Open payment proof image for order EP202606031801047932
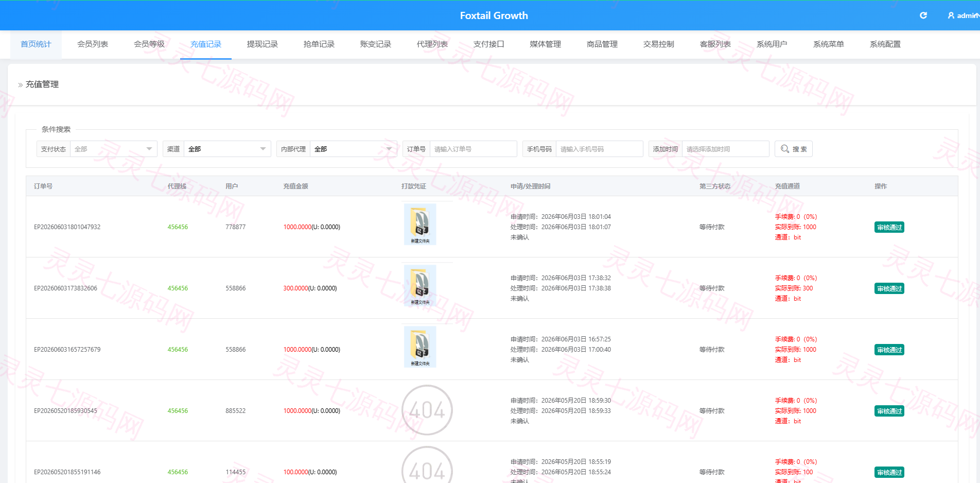This screenshot has height=483, width=980. click(420, 224)
